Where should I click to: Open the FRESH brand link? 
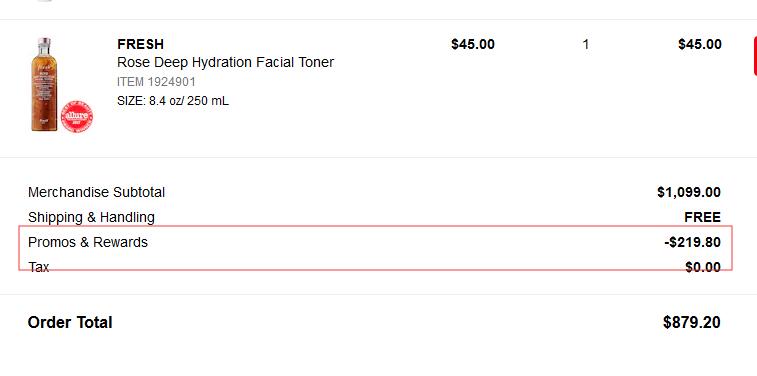pyautogui.click(x=140, y=44)
